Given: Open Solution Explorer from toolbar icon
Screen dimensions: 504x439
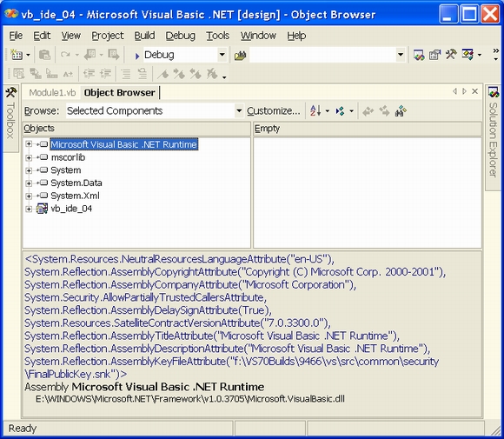Looking at the screenshot, I should pos(419,55).
